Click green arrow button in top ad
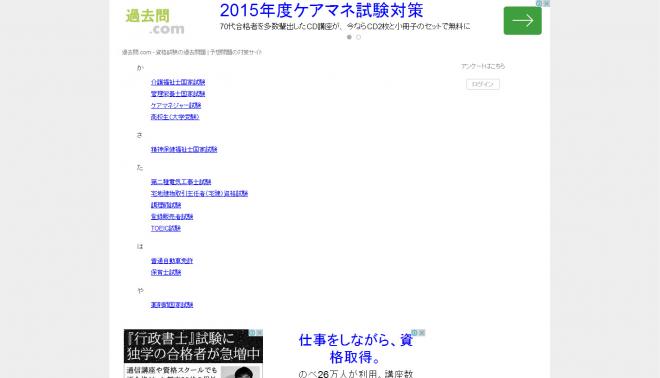The height and width of the screenshot is (378, 660). click(522, 21)
